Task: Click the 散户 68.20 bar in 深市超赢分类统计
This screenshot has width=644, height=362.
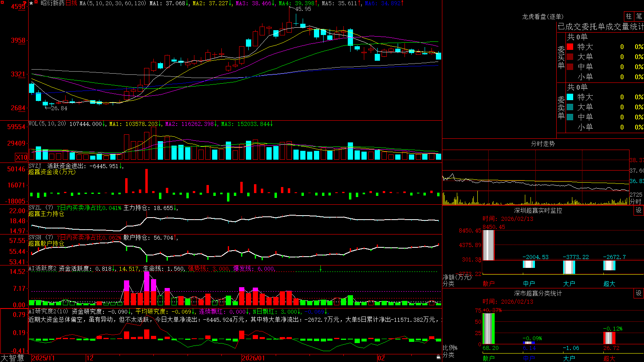Action: coord(489,329)
